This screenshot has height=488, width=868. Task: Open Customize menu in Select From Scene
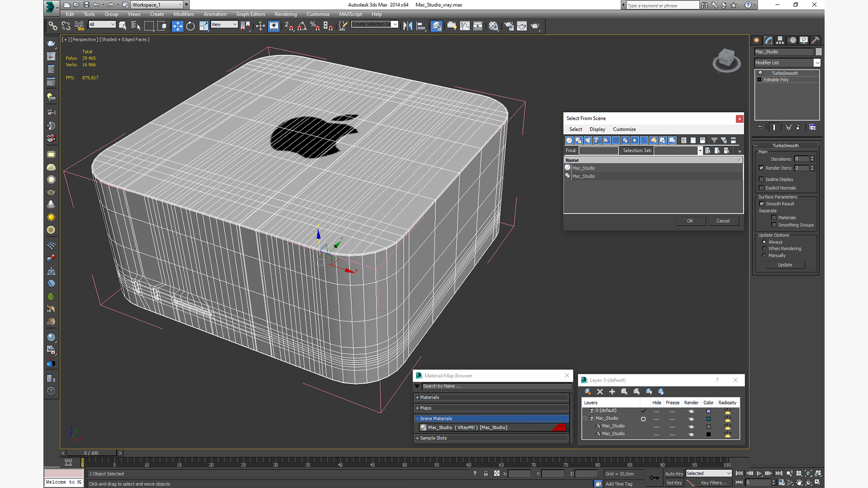point(624,129)
